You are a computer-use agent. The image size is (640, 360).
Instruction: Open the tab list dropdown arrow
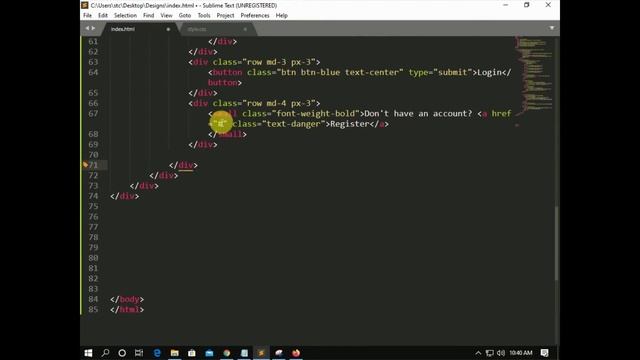click(x=552, y=28)
